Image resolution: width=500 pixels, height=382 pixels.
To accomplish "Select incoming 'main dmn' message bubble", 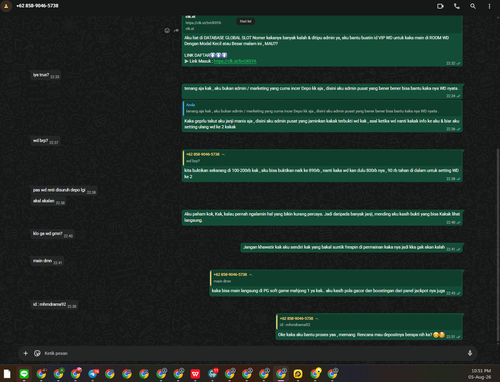I will point(47,261).
